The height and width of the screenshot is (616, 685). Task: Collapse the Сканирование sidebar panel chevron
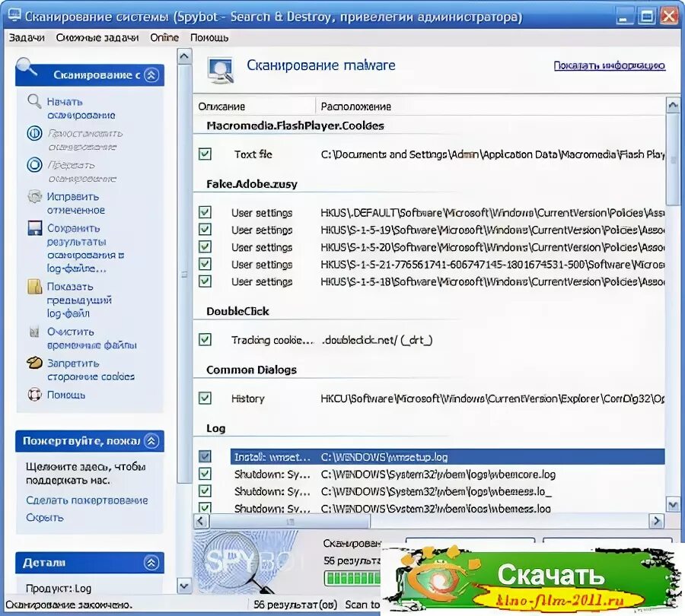151,75
